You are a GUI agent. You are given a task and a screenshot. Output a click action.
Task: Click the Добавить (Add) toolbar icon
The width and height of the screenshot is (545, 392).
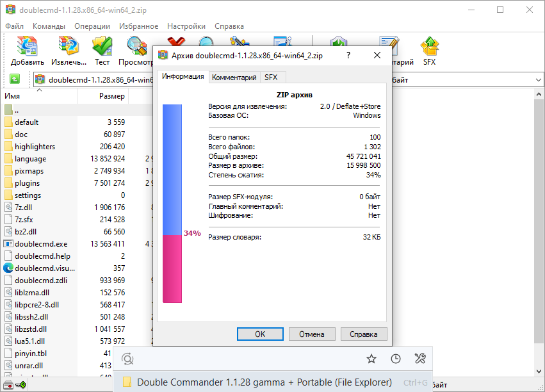click(27, 46)
